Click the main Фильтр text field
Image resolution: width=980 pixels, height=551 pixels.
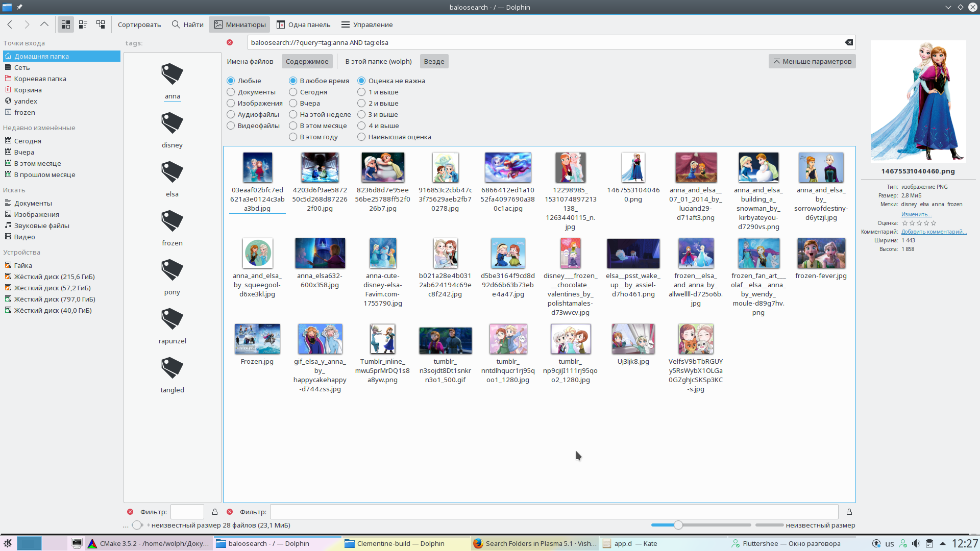(554, 512)
